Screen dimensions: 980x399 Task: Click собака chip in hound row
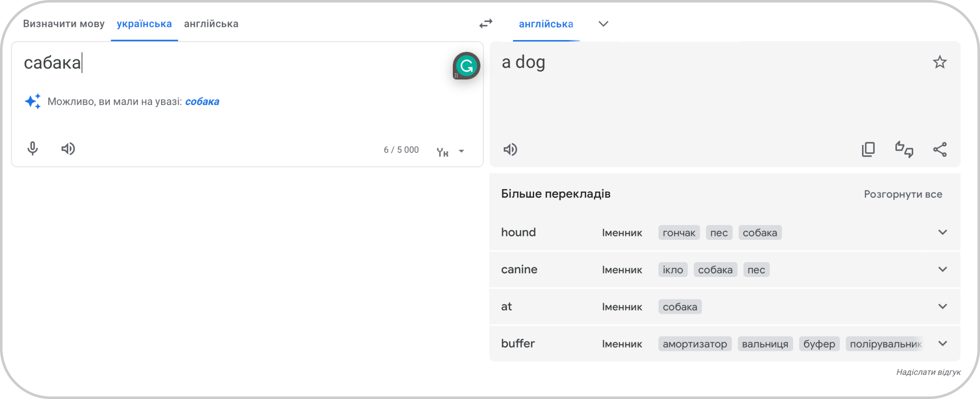pos(760,233)
